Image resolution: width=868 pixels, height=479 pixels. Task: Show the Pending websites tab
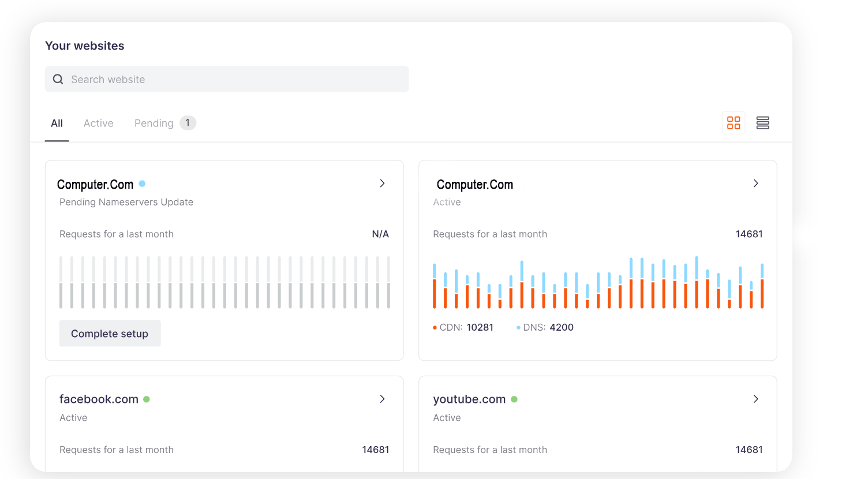coord(154,124)
